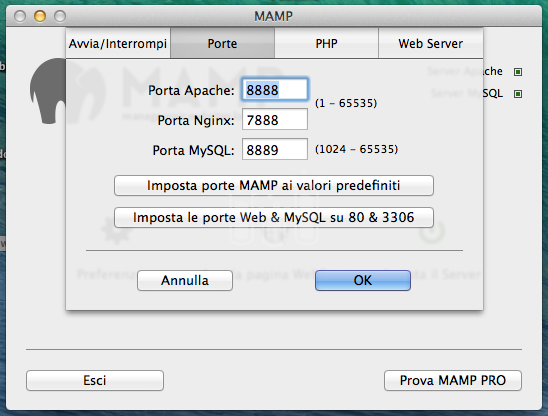
Task: Open the Web Server tab
Action: [x=431, y=43]
